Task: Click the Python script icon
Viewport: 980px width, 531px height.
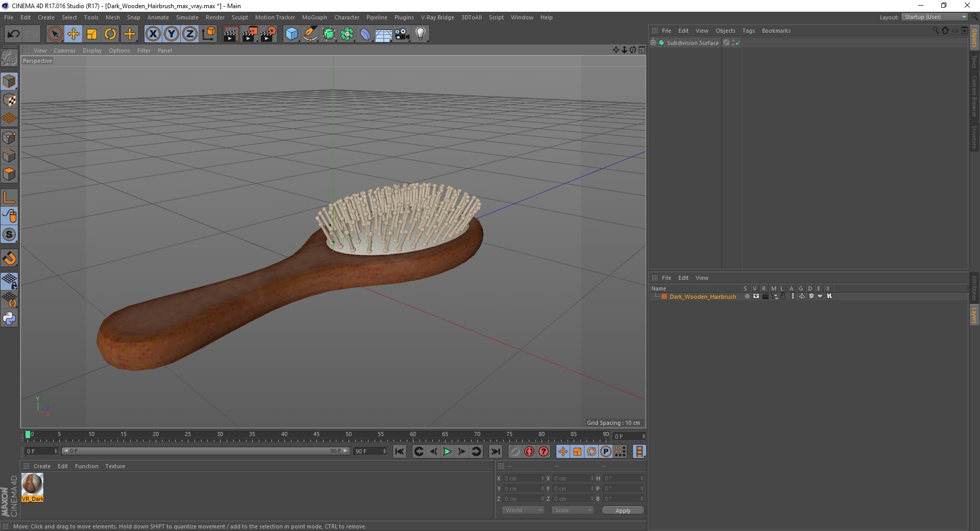Action: pos(9,319)
